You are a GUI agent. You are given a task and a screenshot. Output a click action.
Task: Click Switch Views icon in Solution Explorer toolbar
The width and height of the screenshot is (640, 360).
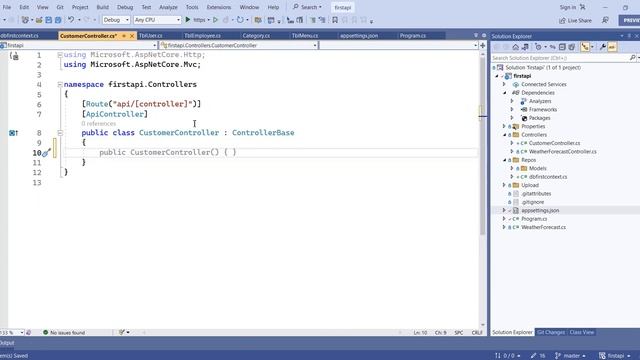(x=525, y=47)
